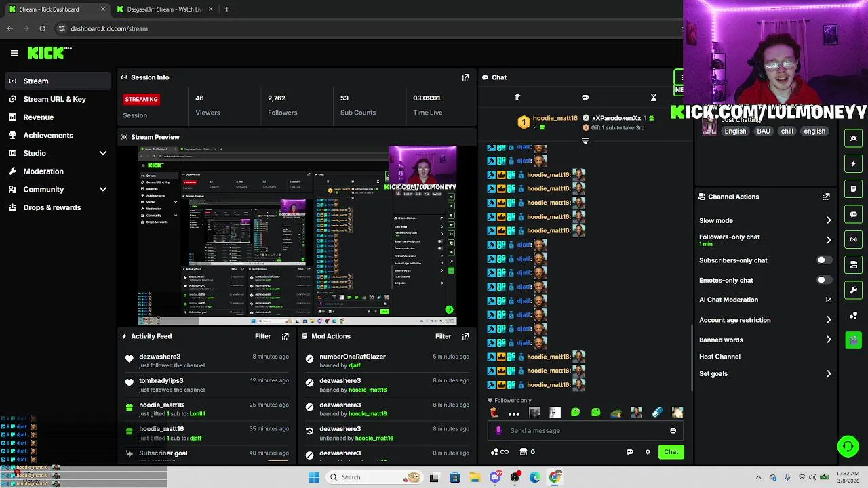Click xXParodoxenXx in the gift leaderboard

point(616,118)
